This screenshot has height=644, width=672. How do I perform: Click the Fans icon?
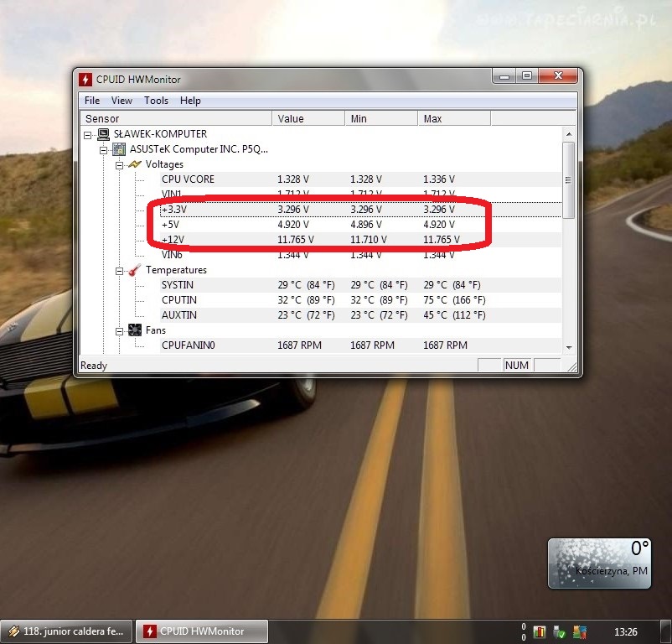tap(135, 330)
